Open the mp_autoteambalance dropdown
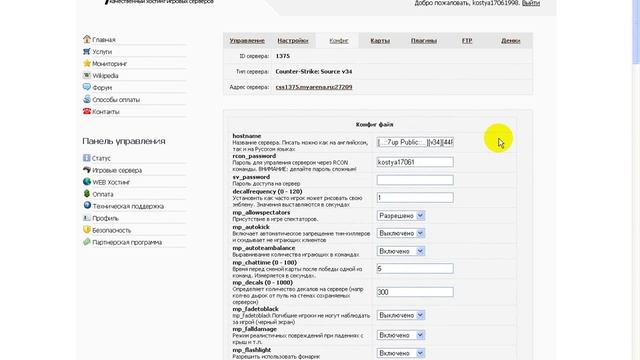The width and height of the screenshot is (640, 360). (401, 251)
